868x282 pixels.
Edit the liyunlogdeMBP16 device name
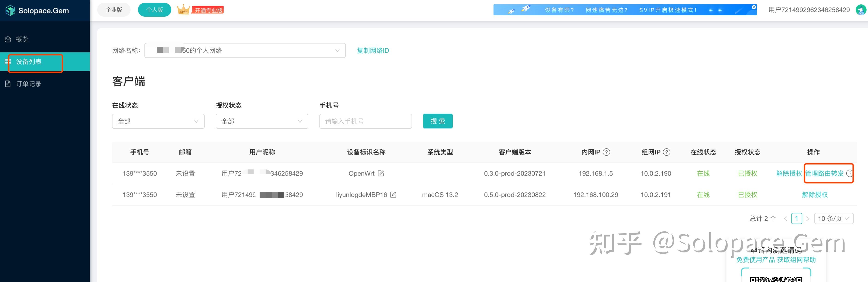(393, 195)
